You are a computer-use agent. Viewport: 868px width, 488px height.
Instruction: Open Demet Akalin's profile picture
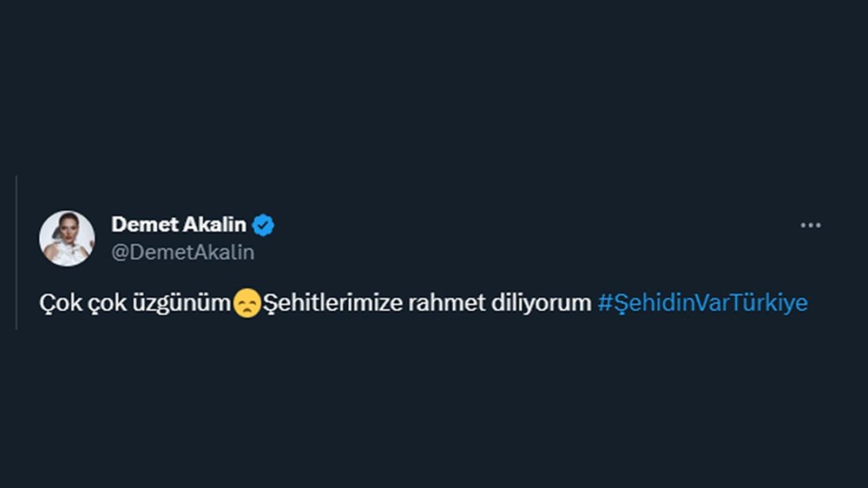tap(67, 238)
